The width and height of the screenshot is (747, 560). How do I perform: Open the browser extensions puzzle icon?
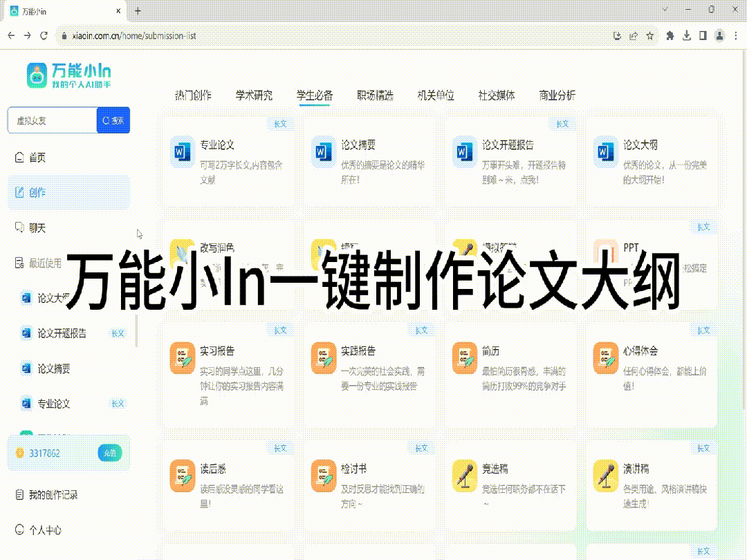coord(670,35)
